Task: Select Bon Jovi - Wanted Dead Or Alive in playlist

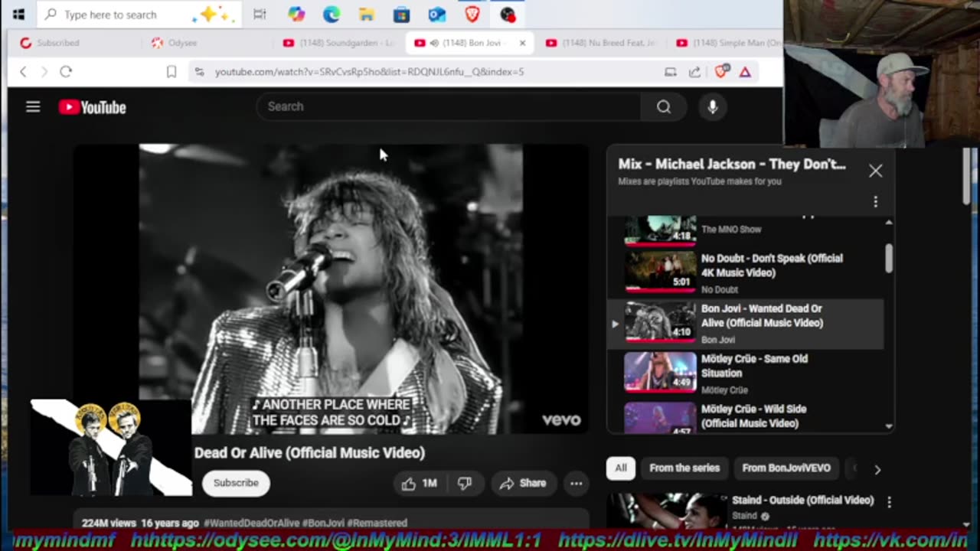Action: [x=746, y=324]
